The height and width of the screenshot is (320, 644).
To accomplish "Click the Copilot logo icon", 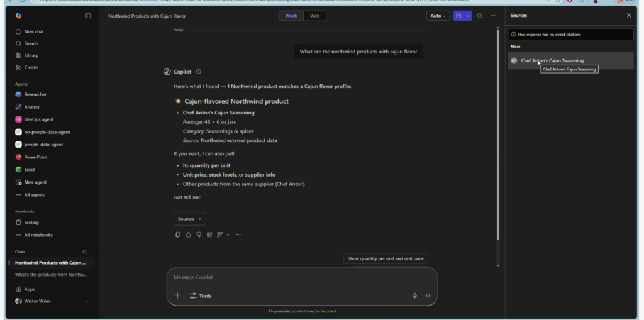I will click(18, 16).
